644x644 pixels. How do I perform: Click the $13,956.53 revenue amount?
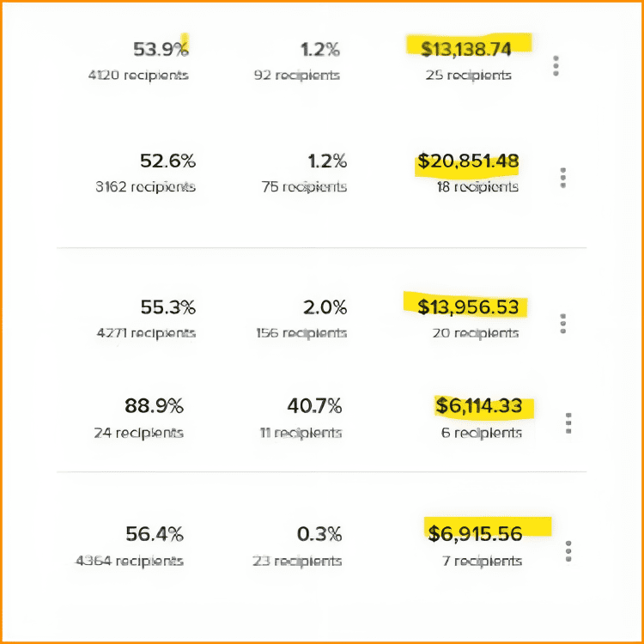[x=468, y=307]
